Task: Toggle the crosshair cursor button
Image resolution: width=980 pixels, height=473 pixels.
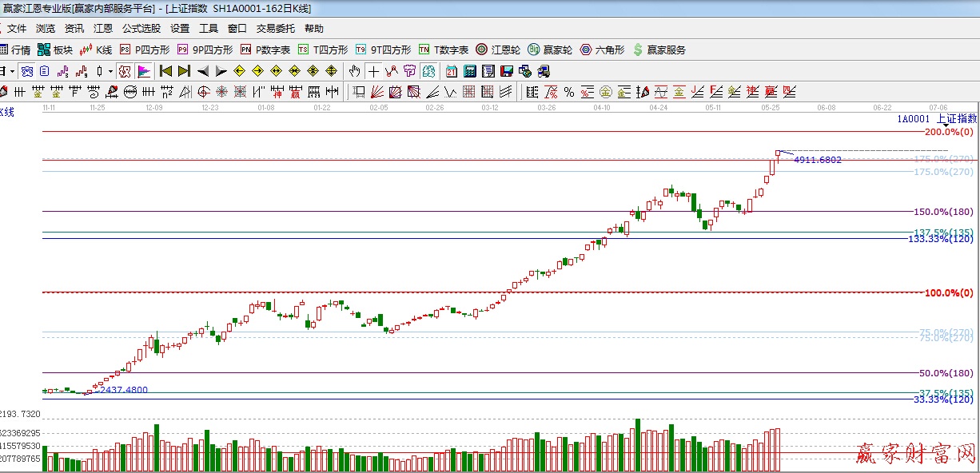Action: click(373, 71)
